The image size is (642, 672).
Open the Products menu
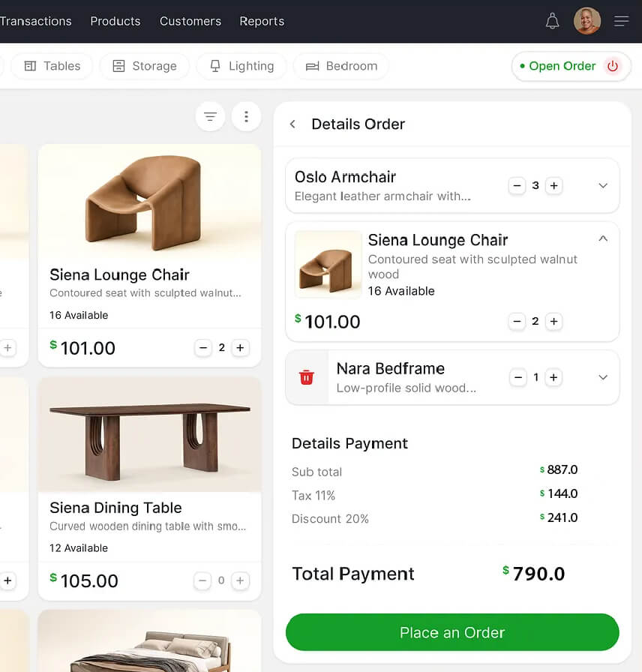tap(115, 21)
